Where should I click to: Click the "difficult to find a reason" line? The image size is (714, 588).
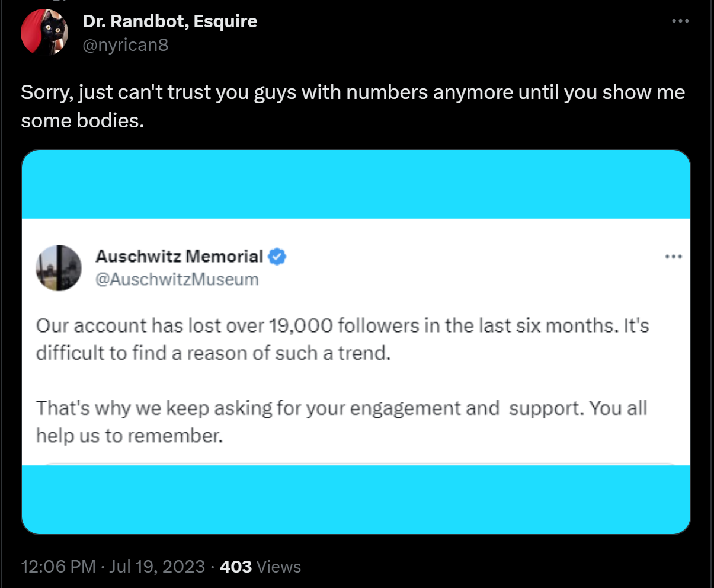213,353
